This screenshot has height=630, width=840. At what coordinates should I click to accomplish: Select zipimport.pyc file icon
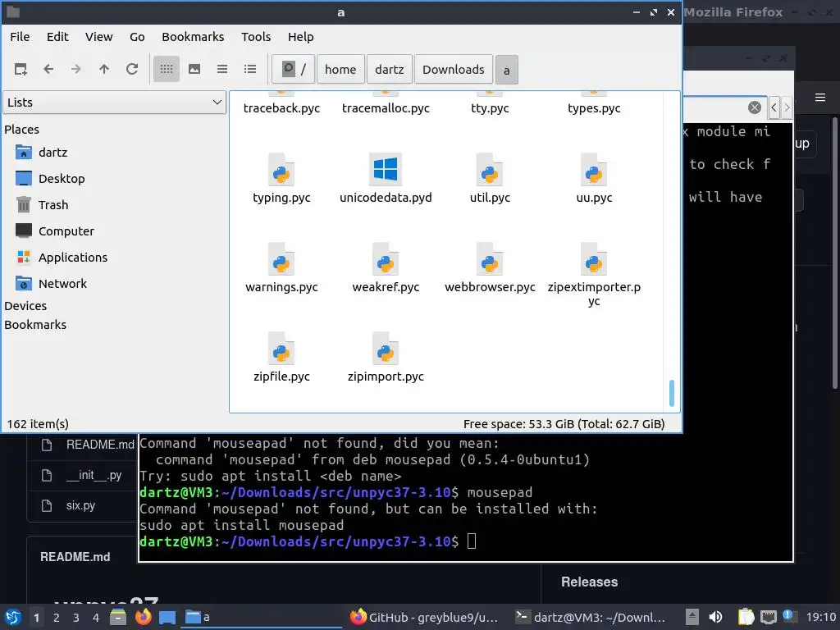tap(386, 349)
